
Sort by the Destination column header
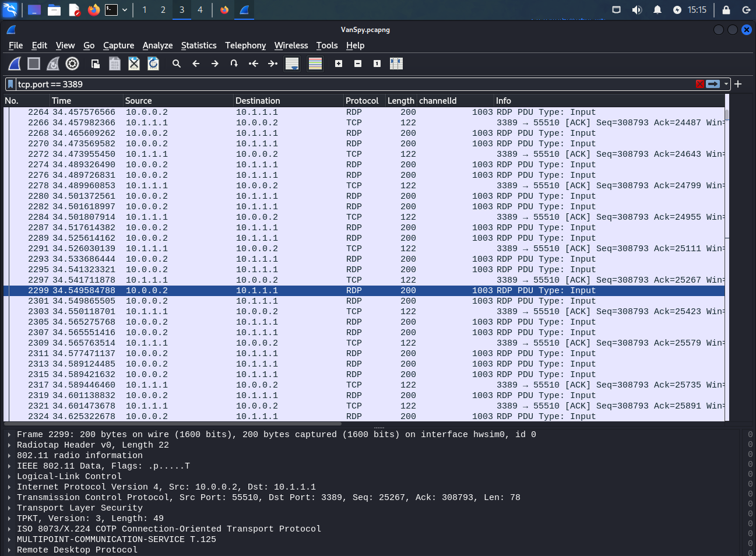click(x=289, y=101)
